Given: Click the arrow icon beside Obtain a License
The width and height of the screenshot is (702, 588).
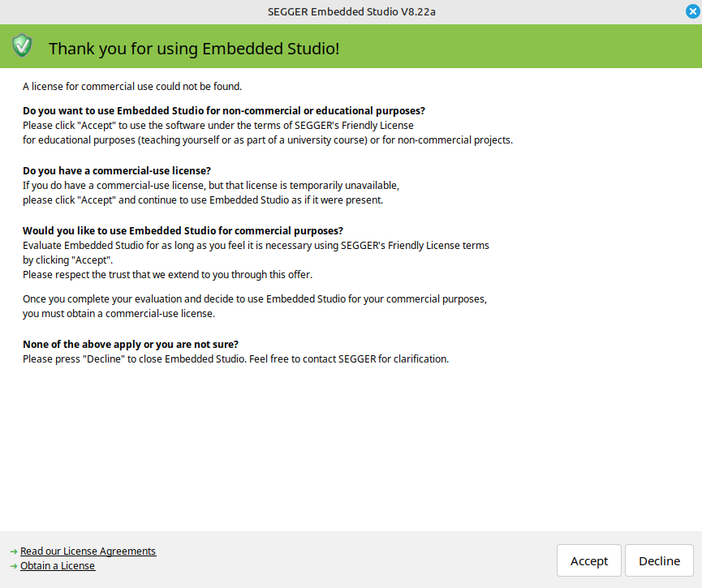Looking at the screenshot, I should (14, 566).
